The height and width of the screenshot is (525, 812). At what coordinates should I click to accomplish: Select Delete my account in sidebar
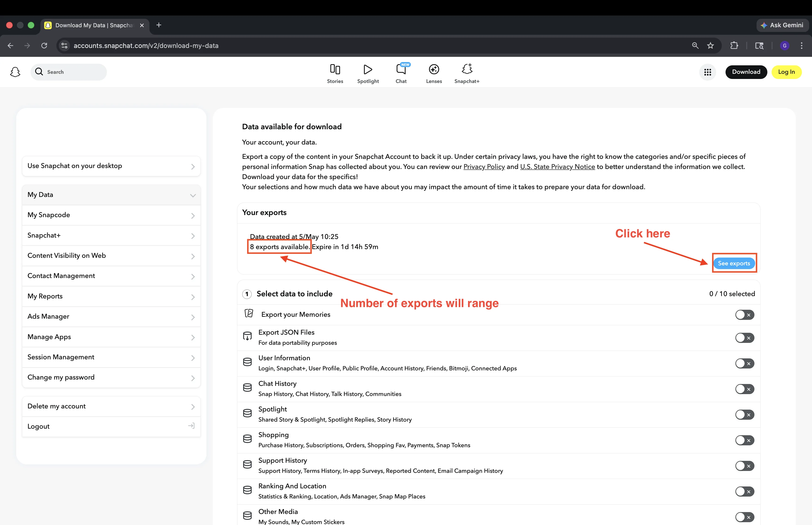coord(111,406)
